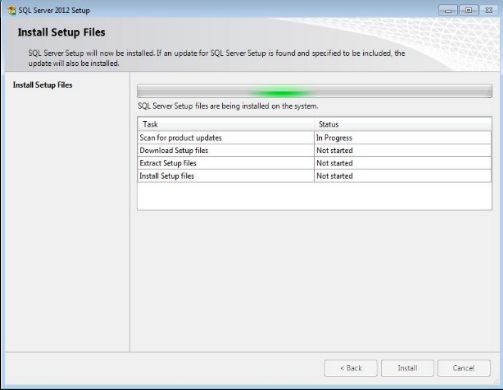Click the SQL Server 2012 Setup title text
Screen dimensions: 503x390
pos(54,10)
